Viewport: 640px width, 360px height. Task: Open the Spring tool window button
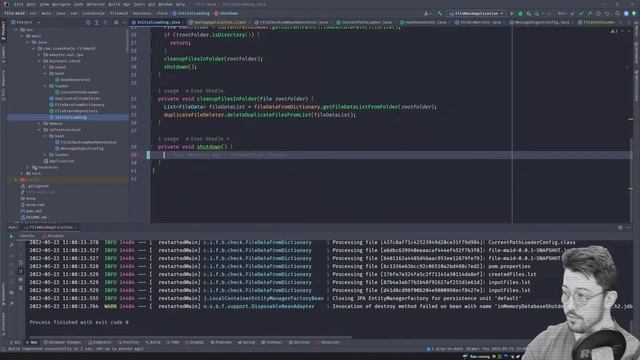coord(247,342)
